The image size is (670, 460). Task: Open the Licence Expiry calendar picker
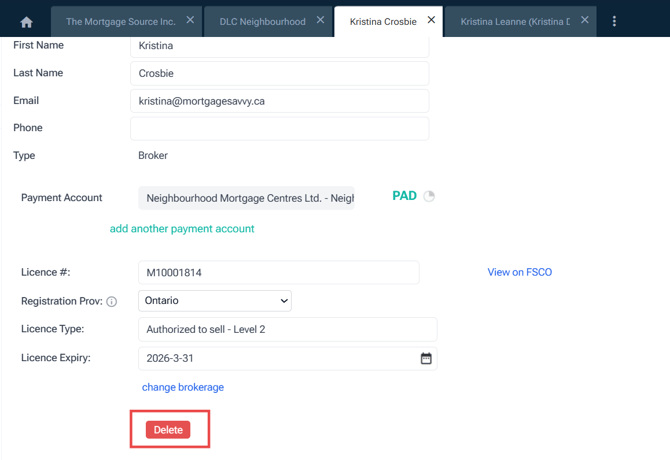(426, 358)
